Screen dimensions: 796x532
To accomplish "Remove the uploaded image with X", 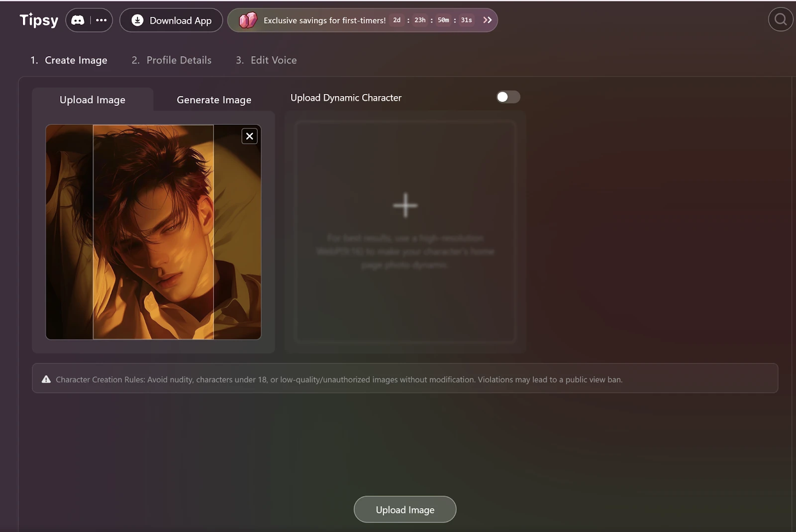I will 249,136.
